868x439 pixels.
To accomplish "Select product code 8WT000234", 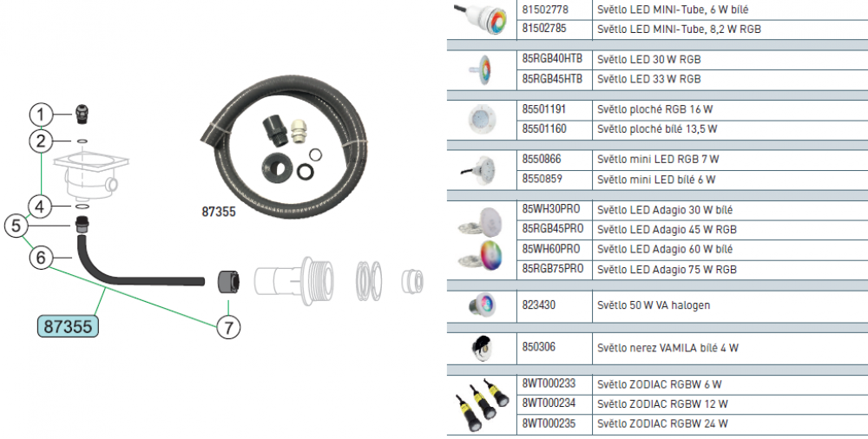I will [549, 403].
